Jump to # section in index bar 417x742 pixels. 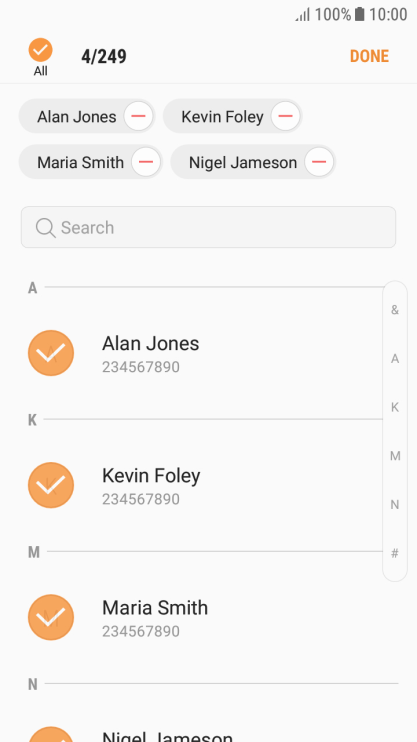coord(395,553)
